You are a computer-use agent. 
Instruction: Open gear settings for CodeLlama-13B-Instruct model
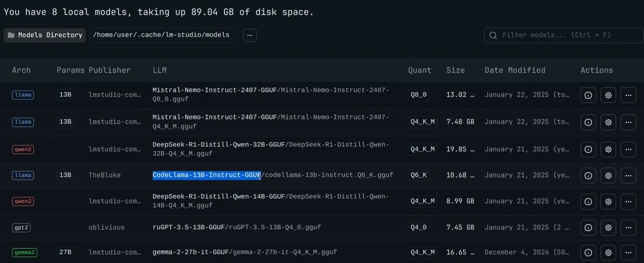pyautogui.click(x=608, y=175)
